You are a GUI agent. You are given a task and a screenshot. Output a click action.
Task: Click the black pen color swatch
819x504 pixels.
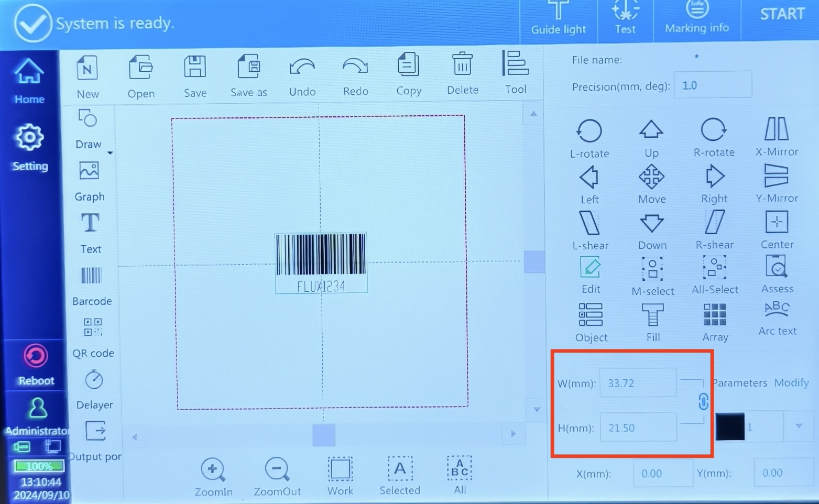(x=730, y=426)
